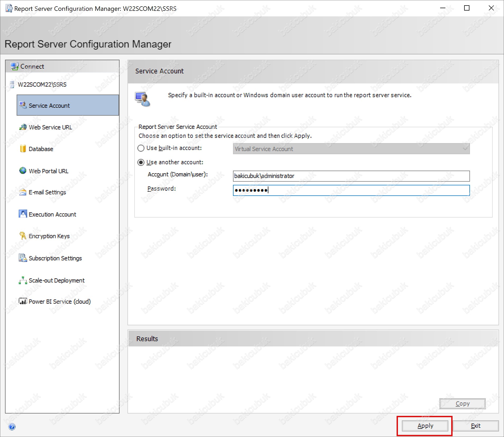Open the Web Portal URL page
This screenshot has height=437, width=504.
pyautogui.click(x=49, y=171)
